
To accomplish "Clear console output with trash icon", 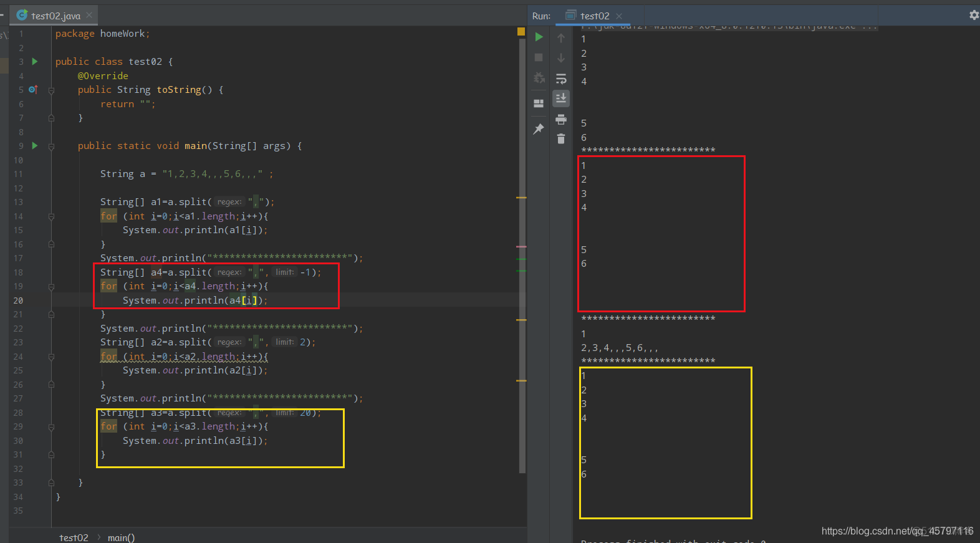I will coord(561,138).
